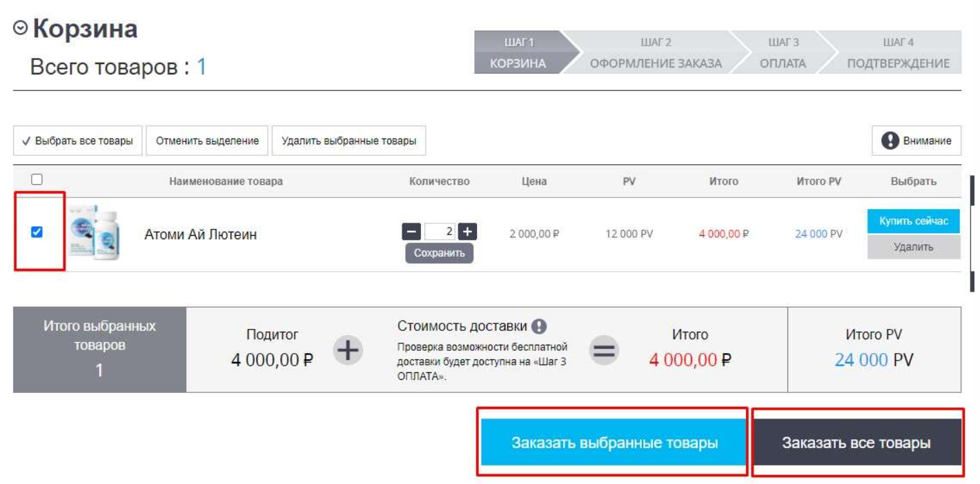Click the Внимание exclamation button
980x484 pixels.
click(x=916, y=141)
